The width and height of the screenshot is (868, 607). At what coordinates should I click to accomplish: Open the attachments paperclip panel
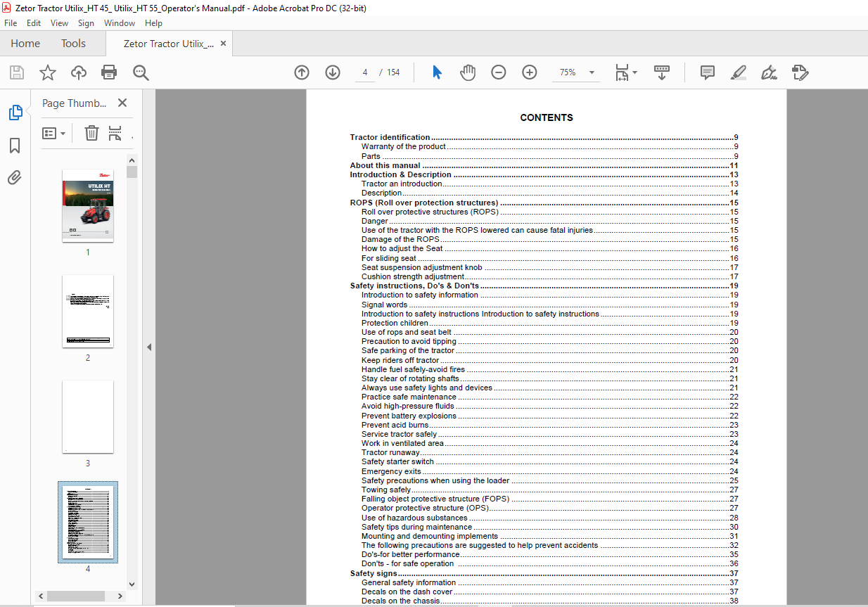[x=15, y=178]
